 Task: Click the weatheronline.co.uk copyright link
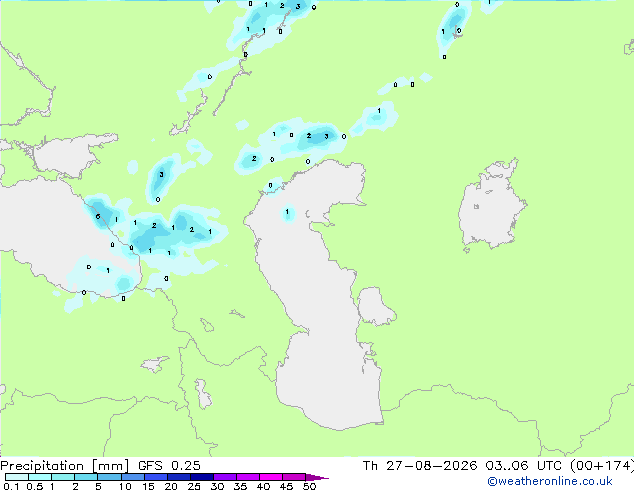point(549,481)
